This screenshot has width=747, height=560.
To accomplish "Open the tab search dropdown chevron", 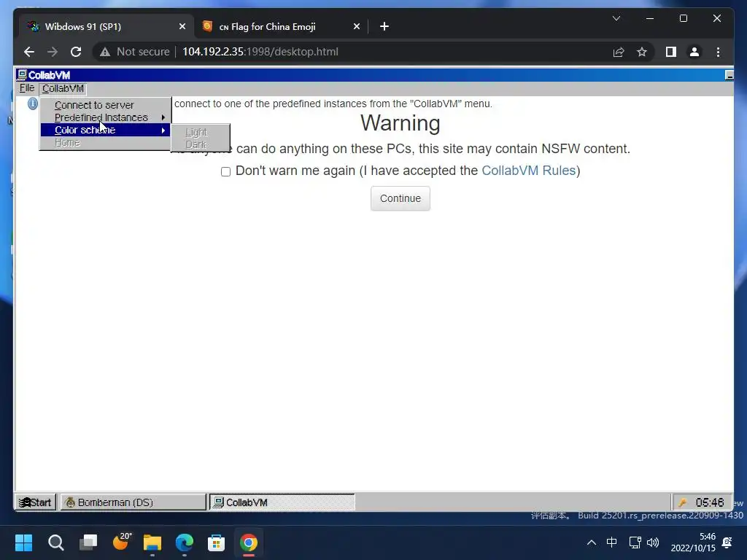I will [x=616, y=18].
